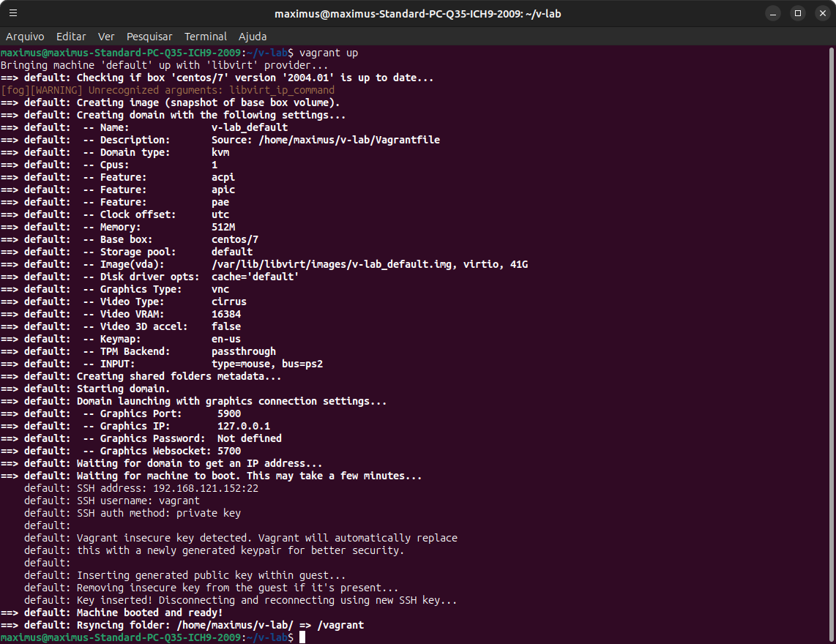Open the Editar menu
The height and width of the screenshot is (644, 836).
[x=71, y=36]
